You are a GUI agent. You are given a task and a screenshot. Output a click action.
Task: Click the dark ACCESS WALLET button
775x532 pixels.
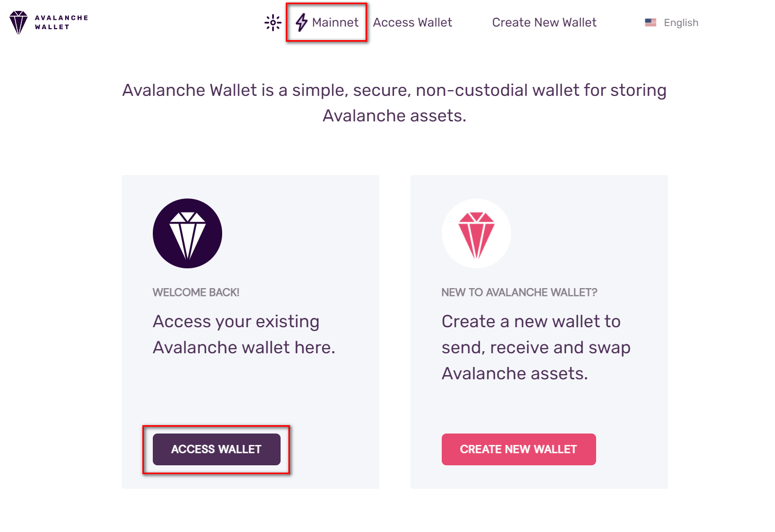click(216, 449)
